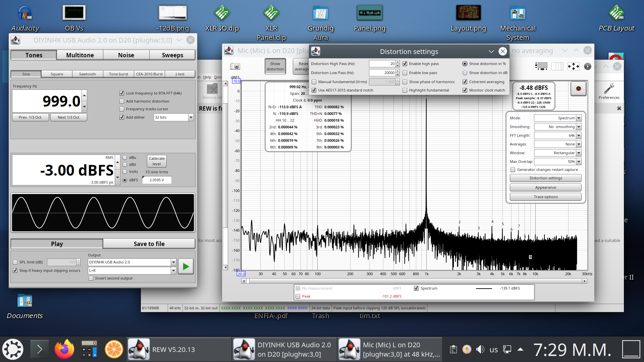Viewport: 644px width, 362px height.
Task: Open RTA settings gear icon
Action: 588,66
